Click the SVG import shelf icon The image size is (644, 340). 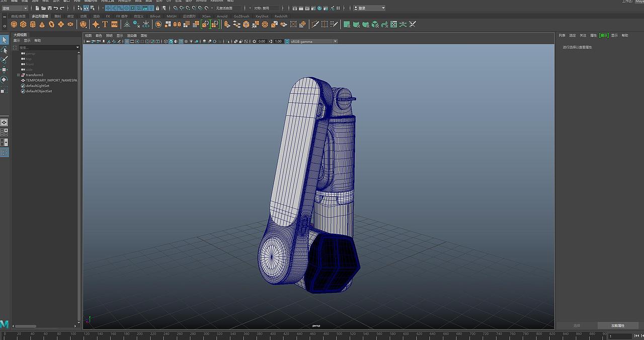(x=114, y=24)
